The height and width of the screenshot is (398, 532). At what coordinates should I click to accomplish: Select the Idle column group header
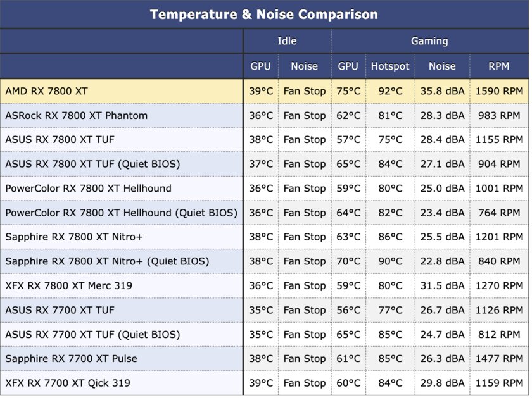pyautogui.click(x=287, y=40)
